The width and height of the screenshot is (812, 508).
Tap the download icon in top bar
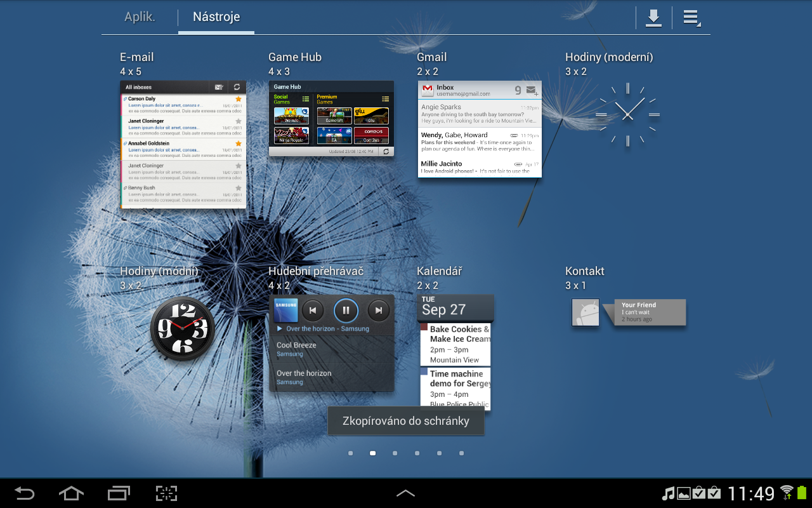point(653,18)
